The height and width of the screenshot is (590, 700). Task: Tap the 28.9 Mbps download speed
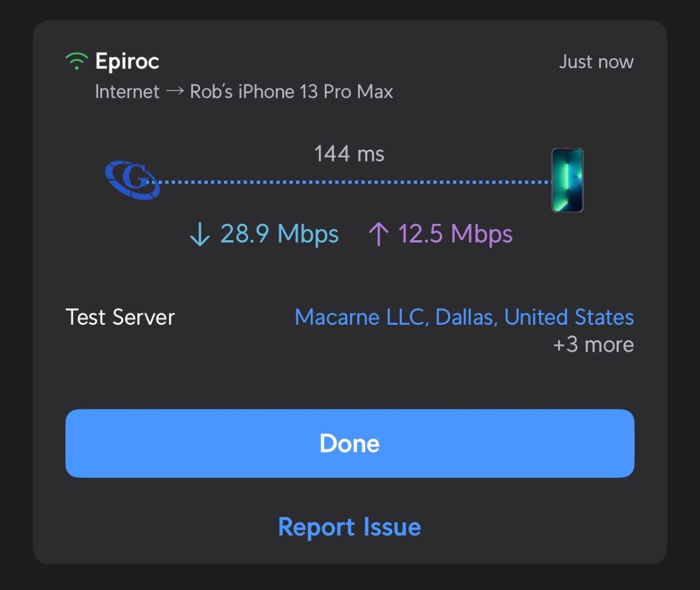(279, 234)
